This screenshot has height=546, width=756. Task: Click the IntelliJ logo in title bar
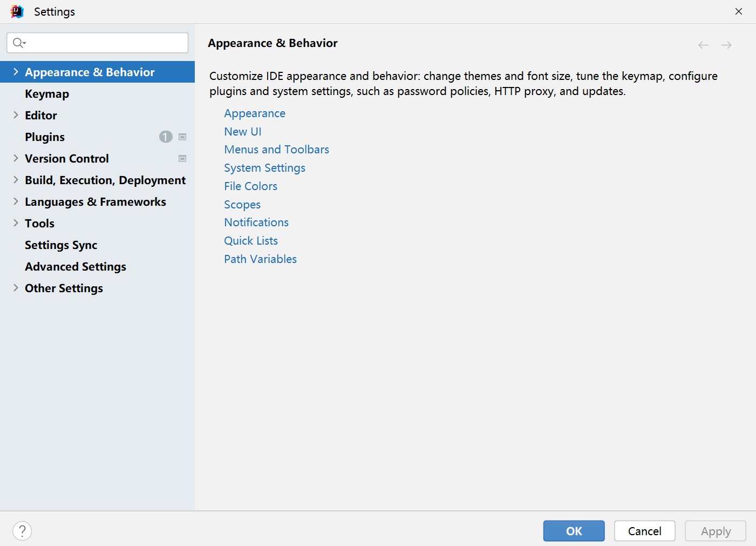[x=17, y=11]
